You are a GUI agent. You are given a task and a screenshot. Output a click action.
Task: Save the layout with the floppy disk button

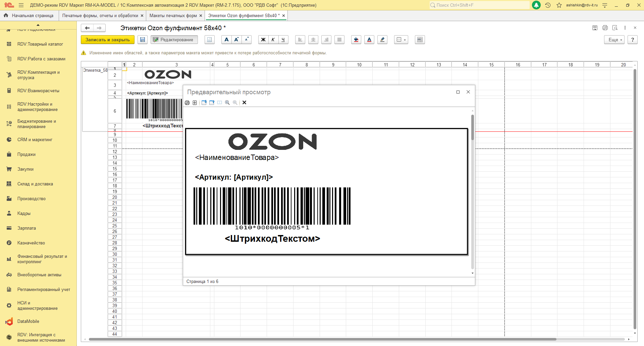(143, 40)
